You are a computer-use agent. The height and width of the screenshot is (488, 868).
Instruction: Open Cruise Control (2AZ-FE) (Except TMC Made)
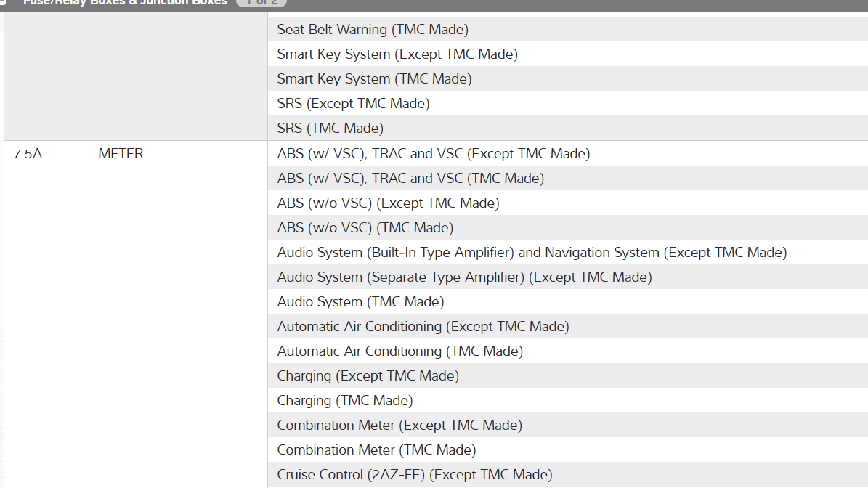click(414, 475)
